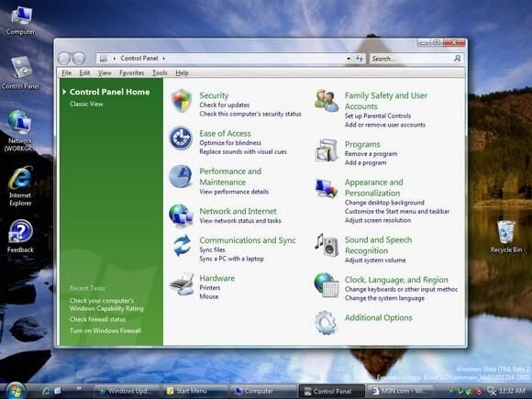Screen dimensions: 532x399
Task: Expand the arrow before Control Panel breadcrumb
Action: pyautogui.click(x=115, y=59)
